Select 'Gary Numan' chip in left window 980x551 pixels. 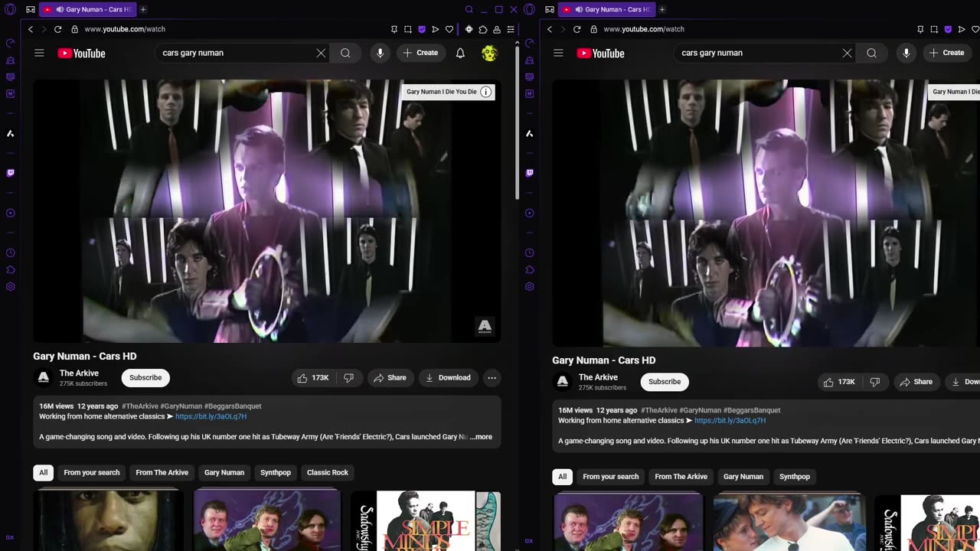click(x=224, y=472)
